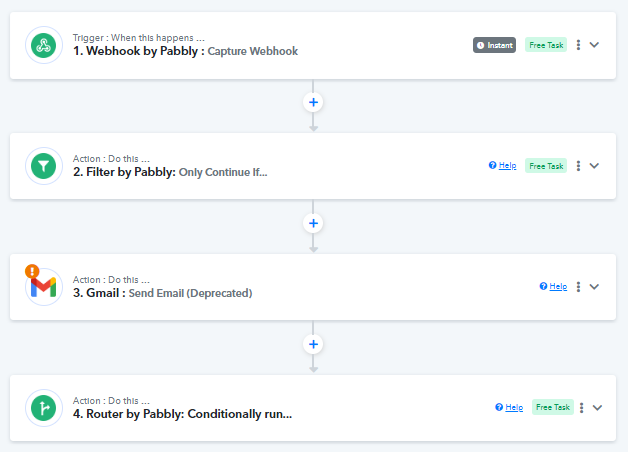The height and width of the screenshot is (452, 628).
Task: Click the Filter by Pabbly funnel icon
Action: click(x=44, y=166)
